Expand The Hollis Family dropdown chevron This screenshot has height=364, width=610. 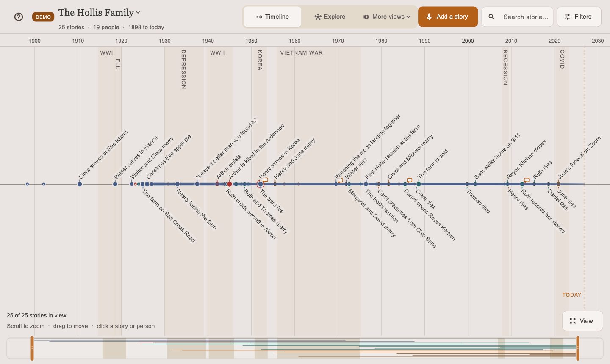point(138,13)
